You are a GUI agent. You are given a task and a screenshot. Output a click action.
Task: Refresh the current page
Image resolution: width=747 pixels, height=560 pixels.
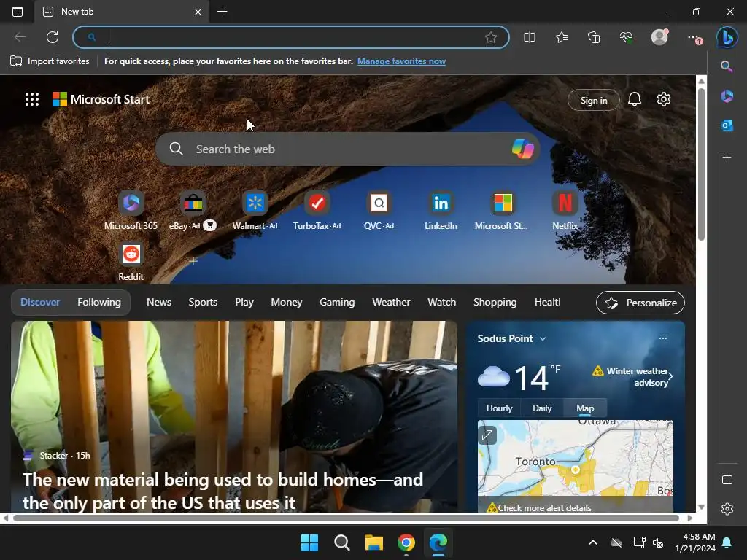(x=53, y=37)
